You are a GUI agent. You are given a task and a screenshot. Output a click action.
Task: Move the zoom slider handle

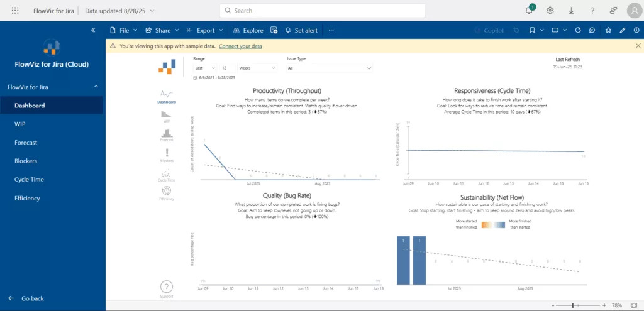coord(572,305)
